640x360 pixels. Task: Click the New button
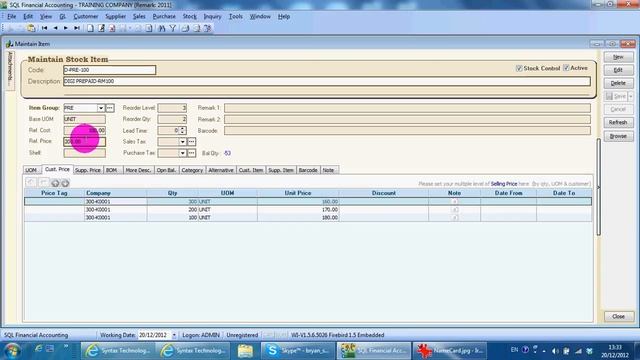618,57
